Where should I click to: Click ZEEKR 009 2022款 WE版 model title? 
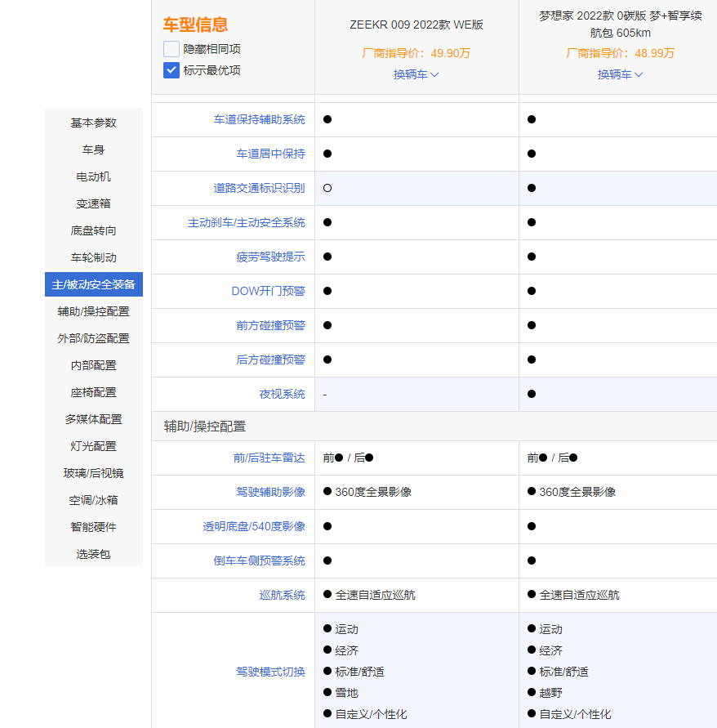coord(416,25)
